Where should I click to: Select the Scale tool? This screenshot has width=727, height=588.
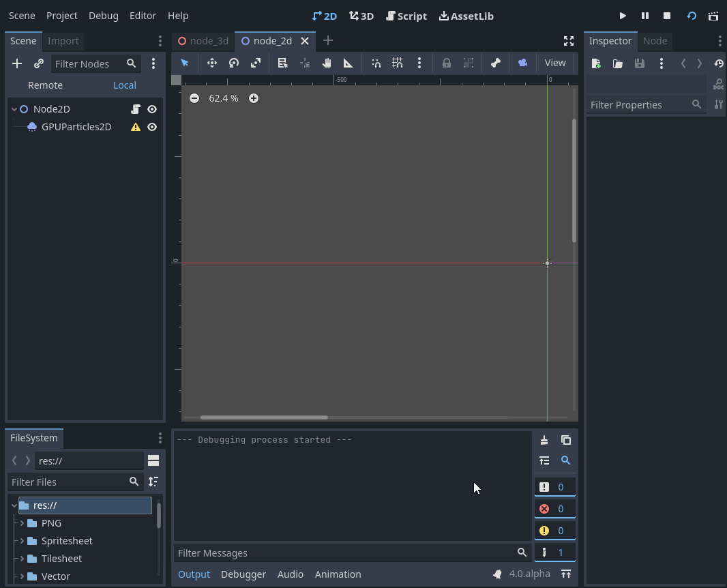point(256,63)
